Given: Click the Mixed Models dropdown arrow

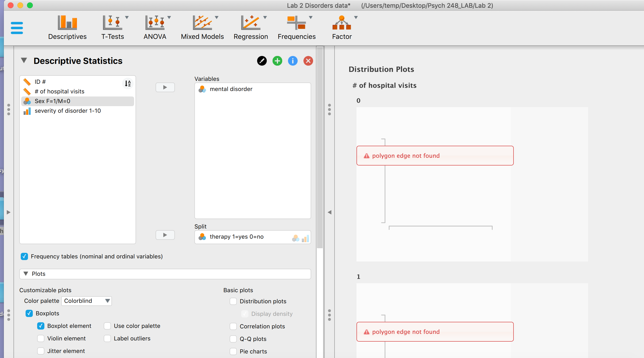Looking at the screenshot, I should tap(217, 18).
